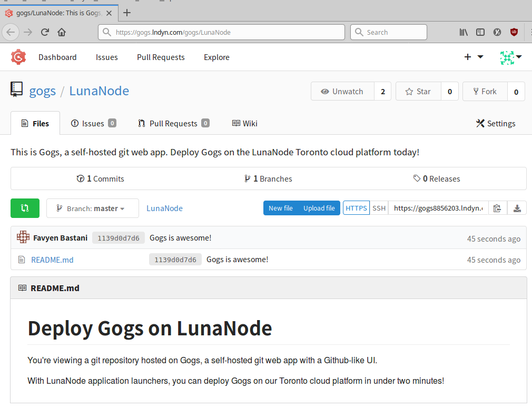Close the gogs/LunaNode browser tab
The image size is (532, 408).
pos(109,13)
